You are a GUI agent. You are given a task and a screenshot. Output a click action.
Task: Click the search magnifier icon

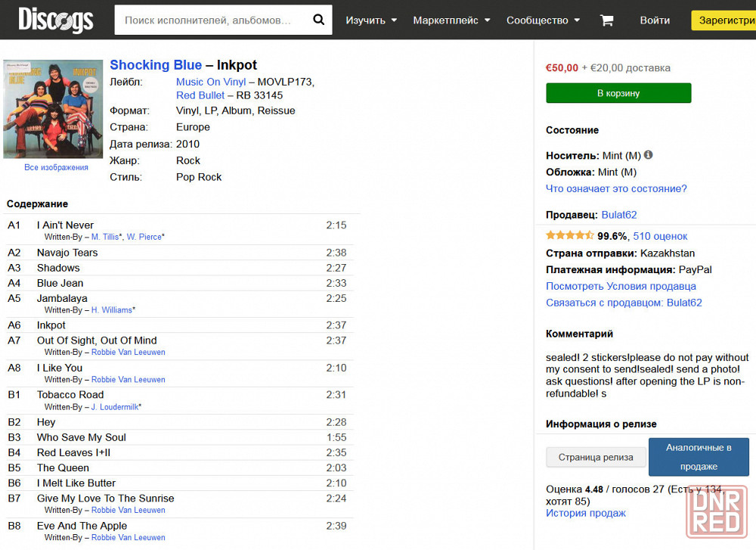319,20
